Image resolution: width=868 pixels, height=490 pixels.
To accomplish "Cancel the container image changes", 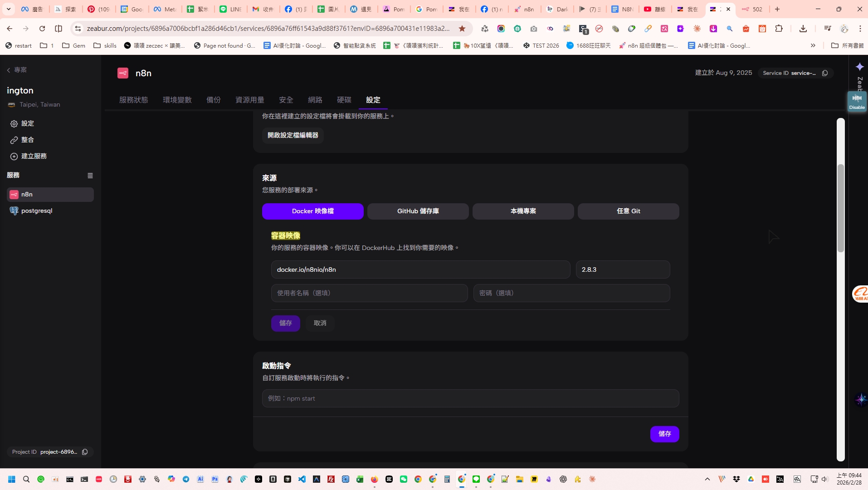I will coord(320,323).
